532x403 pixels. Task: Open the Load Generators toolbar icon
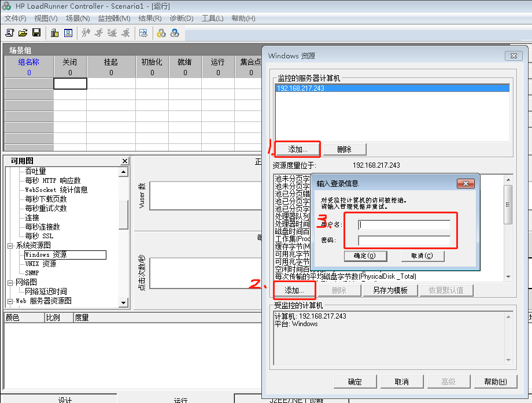click(54, 33)
